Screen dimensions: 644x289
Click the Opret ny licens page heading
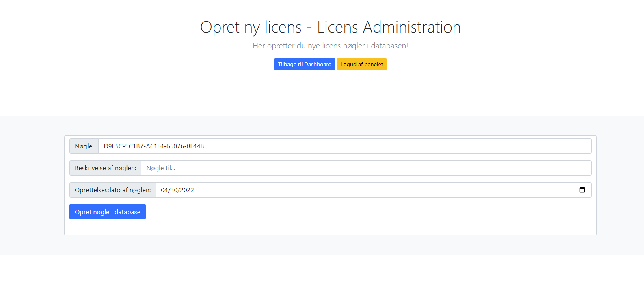(331, 27)
